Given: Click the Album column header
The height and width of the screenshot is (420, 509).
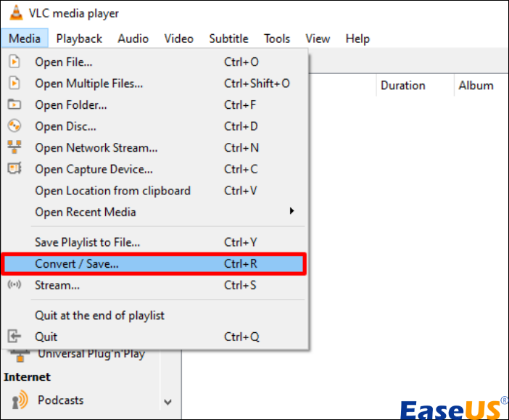Looking at the screenshot, I should pyautogui.click(x=481, y=86).
